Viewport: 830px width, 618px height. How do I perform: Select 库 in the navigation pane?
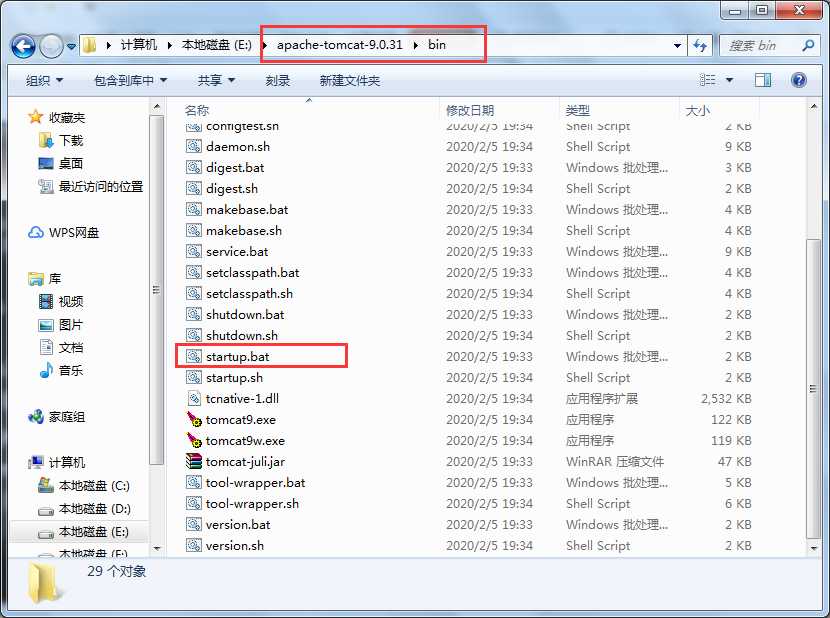pos(55,279)
